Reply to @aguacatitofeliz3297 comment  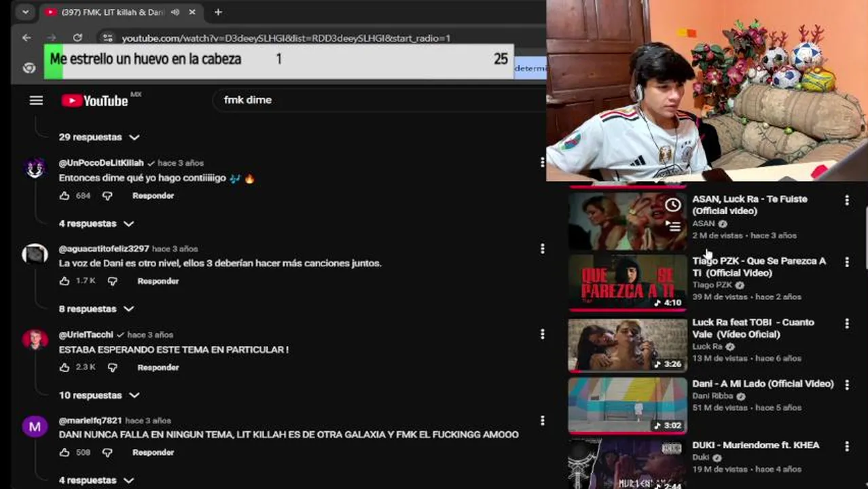pyautogui.click(x=158, y=281)
